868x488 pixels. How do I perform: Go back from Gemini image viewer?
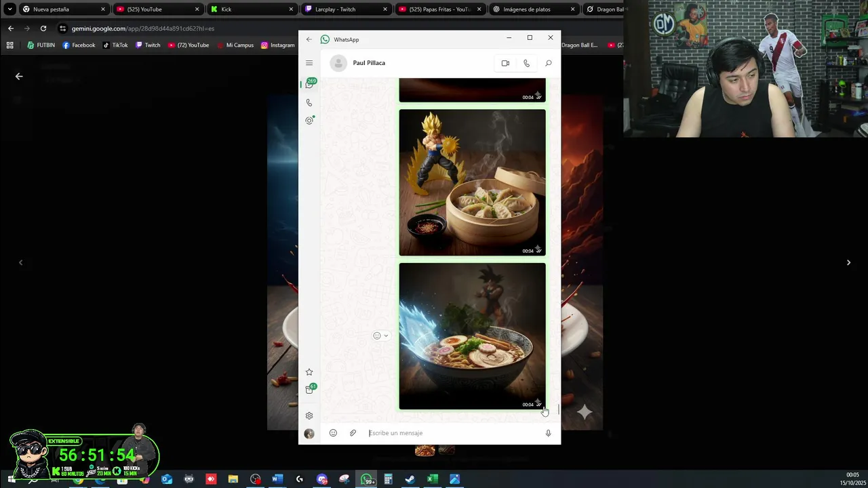coord(19,77)
